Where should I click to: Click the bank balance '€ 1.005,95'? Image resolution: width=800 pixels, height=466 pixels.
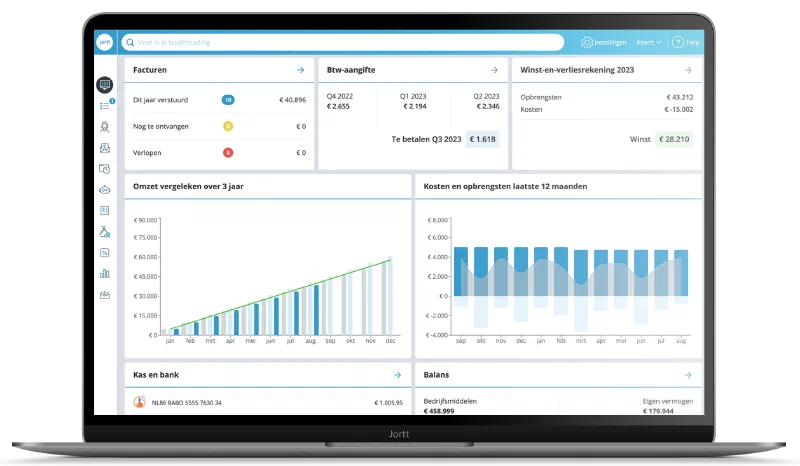388,403
